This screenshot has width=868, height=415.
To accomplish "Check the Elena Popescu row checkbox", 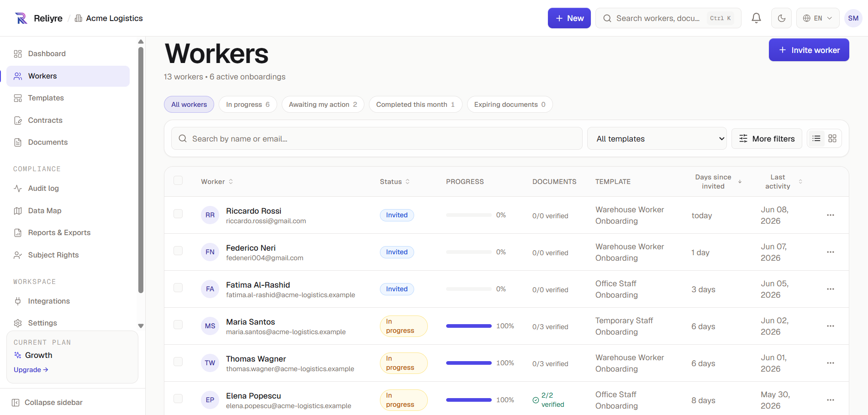I will [x=178, y=399].
